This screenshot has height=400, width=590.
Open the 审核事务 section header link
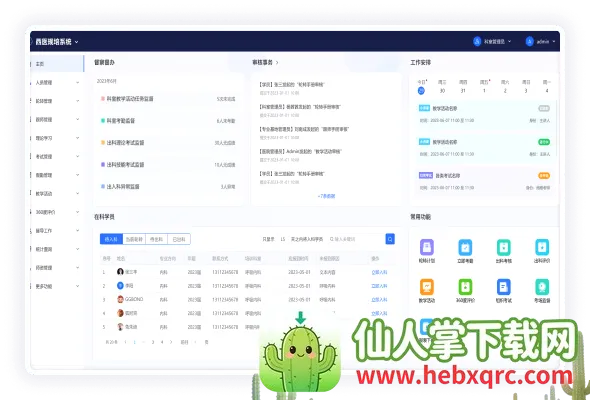(265, 62)
